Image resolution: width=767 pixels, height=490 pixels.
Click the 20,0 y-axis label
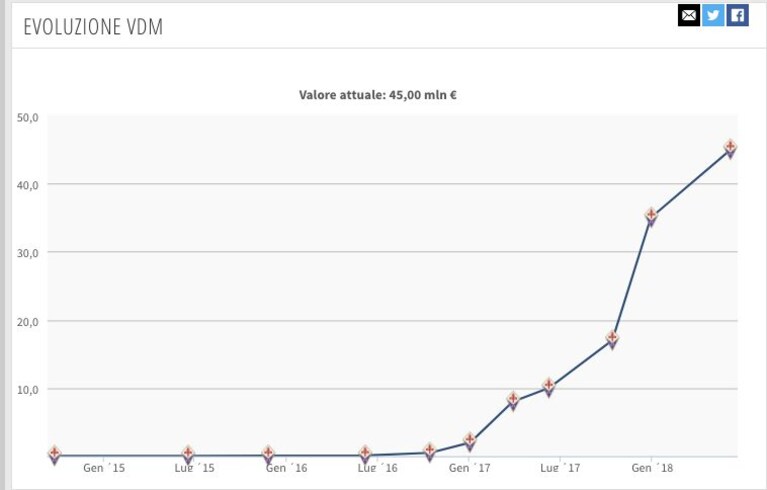tap(27, 322)
